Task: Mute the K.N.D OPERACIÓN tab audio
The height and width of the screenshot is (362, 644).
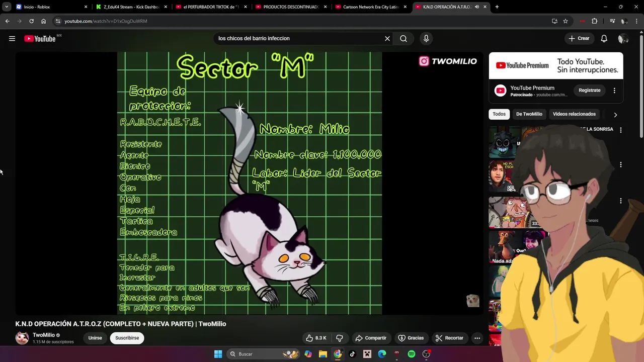Action: coord(476,7)
